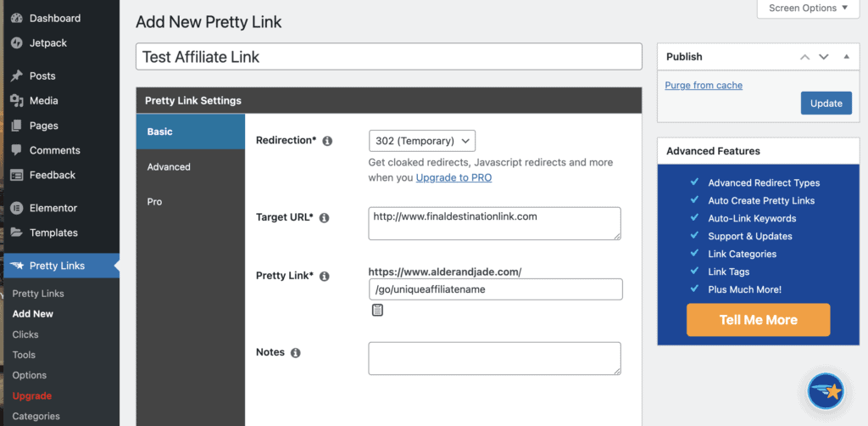Click the 'Support & Updates' feature text
The image size is (868, 426).
click(x=750, y=236)
